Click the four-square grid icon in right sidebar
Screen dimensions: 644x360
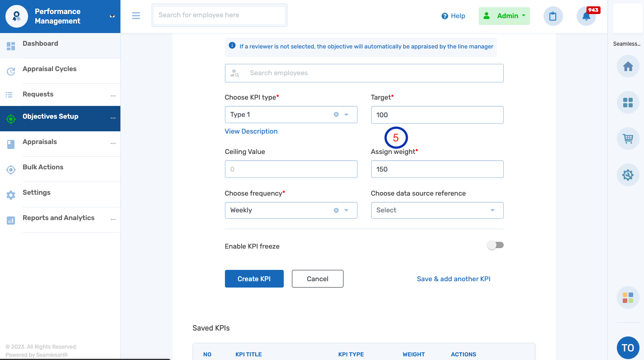(x=628, y=103)
